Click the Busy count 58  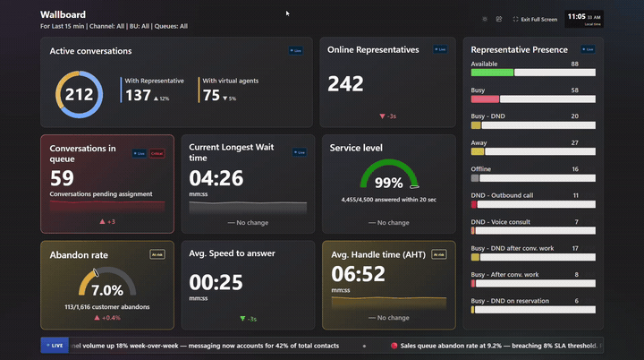coord(574,90)
